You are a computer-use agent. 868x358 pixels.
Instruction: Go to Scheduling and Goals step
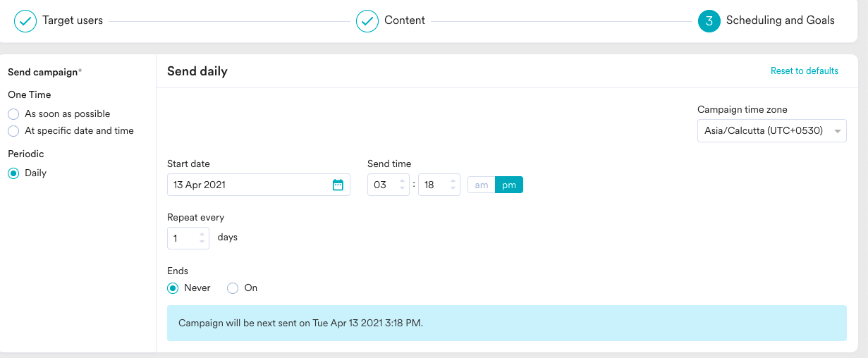click(x=780, y=20)
